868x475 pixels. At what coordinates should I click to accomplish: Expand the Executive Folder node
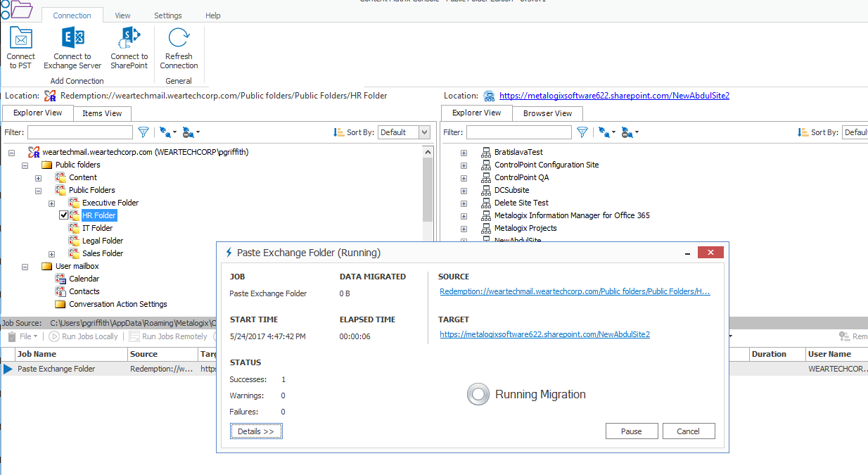(x=52, y=203)
